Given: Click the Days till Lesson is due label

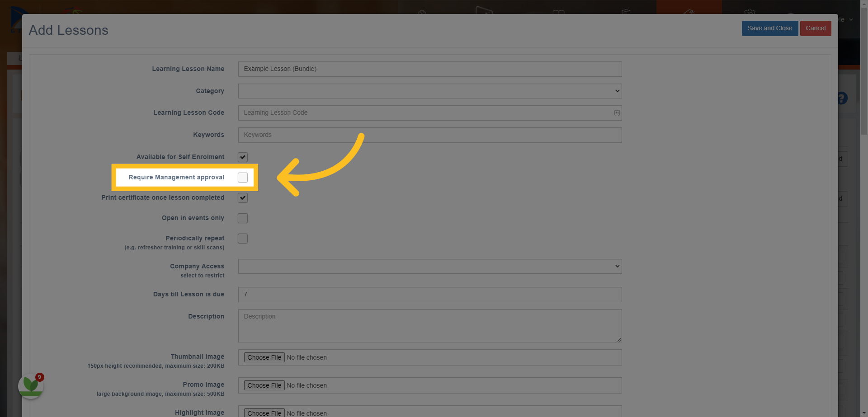Looking at the screenshot, I should coord(189,294).
